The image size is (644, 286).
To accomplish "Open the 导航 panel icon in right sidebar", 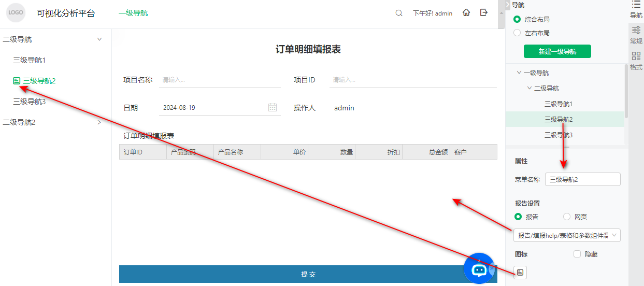I will (636, 9).
